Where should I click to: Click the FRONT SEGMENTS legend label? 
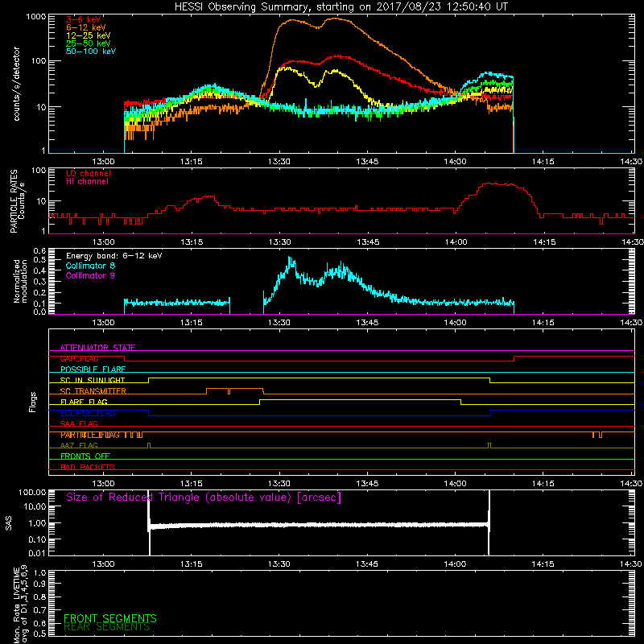coord(110,618)
